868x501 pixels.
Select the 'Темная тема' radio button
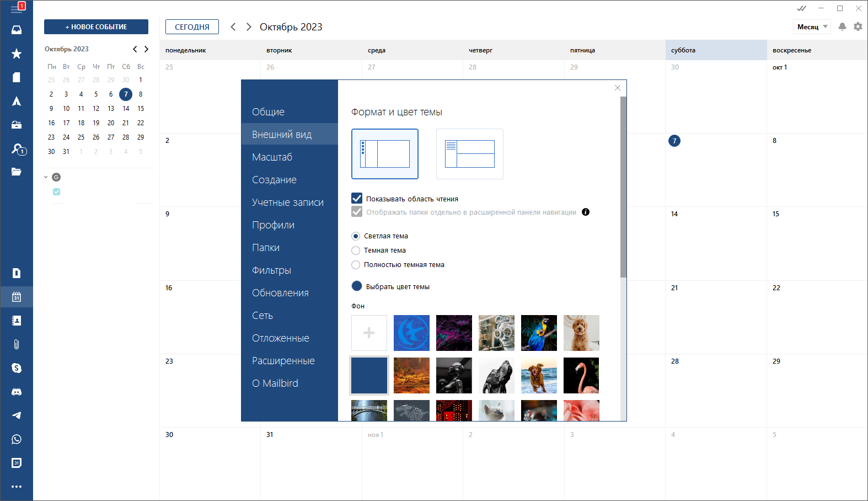(356, 250)
